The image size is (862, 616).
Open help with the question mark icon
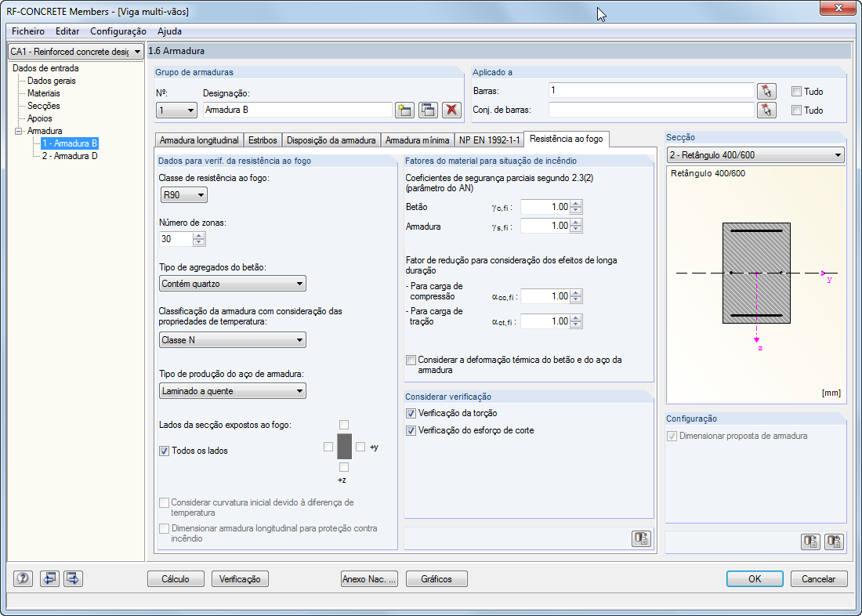click(23, 578)
